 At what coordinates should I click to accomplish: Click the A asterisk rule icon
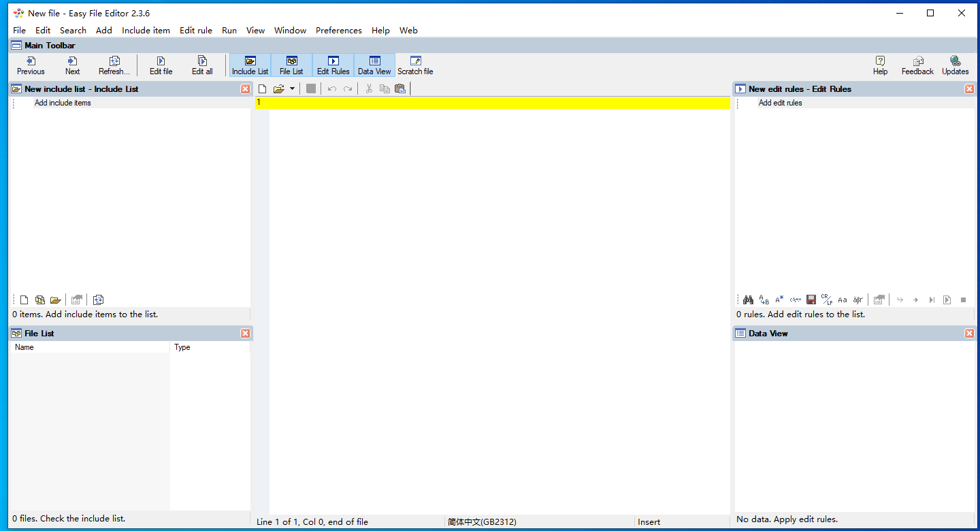click(x=779, y=300)
